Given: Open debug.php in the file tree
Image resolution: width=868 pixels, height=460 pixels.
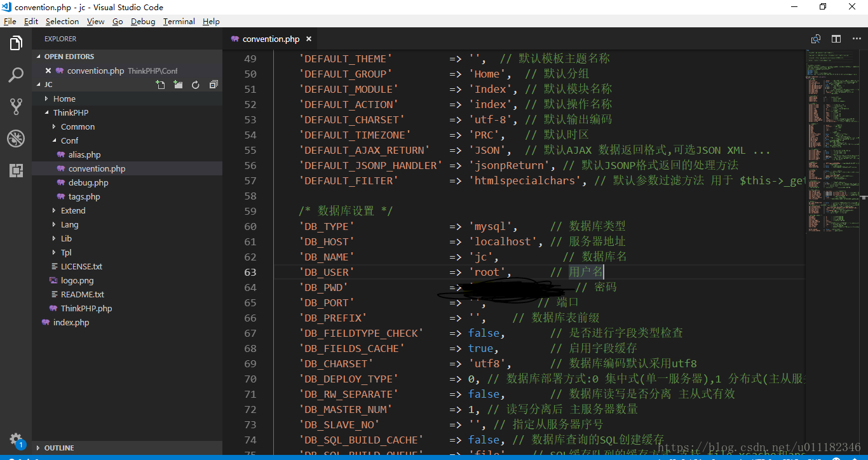Looking at the screenshot, I should coord(127,182).
